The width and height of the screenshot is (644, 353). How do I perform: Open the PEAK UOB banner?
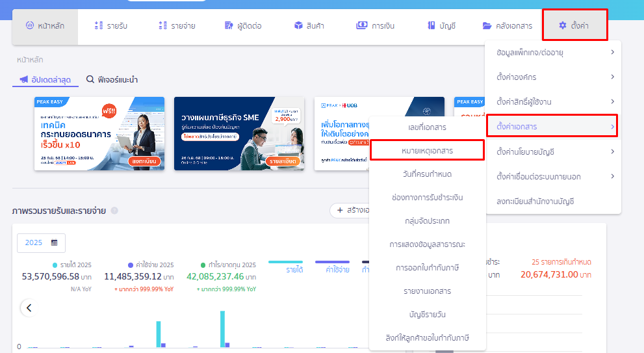coord(342,133)
